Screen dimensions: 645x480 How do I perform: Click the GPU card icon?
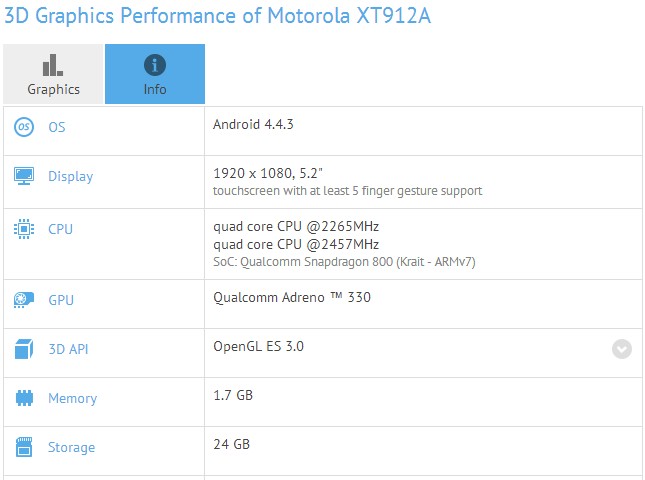[24, 300]
